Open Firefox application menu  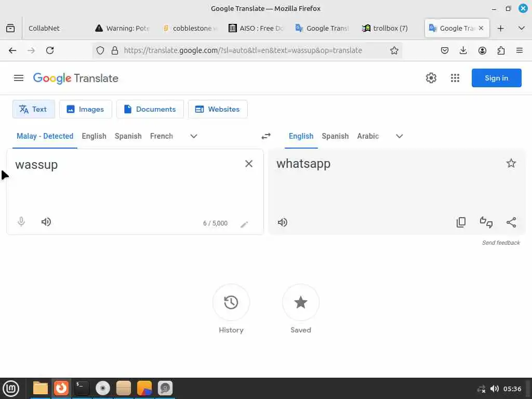point(520,50)
